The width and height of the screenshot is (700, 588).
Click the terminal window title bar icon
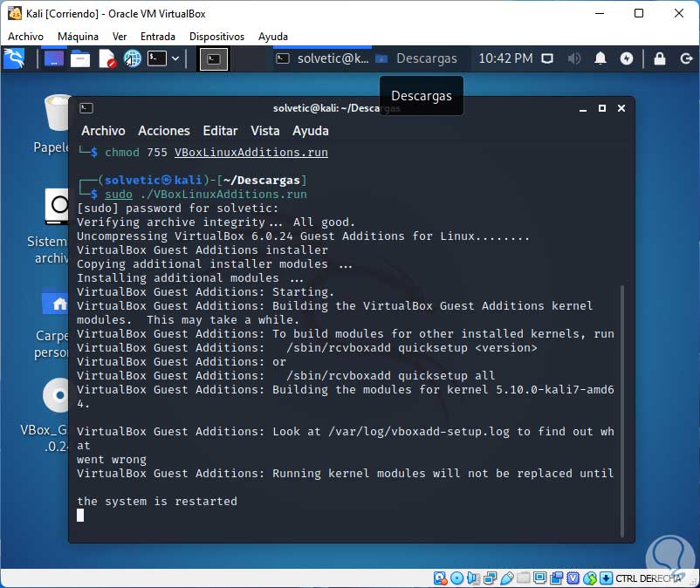[x=86, y=108]
